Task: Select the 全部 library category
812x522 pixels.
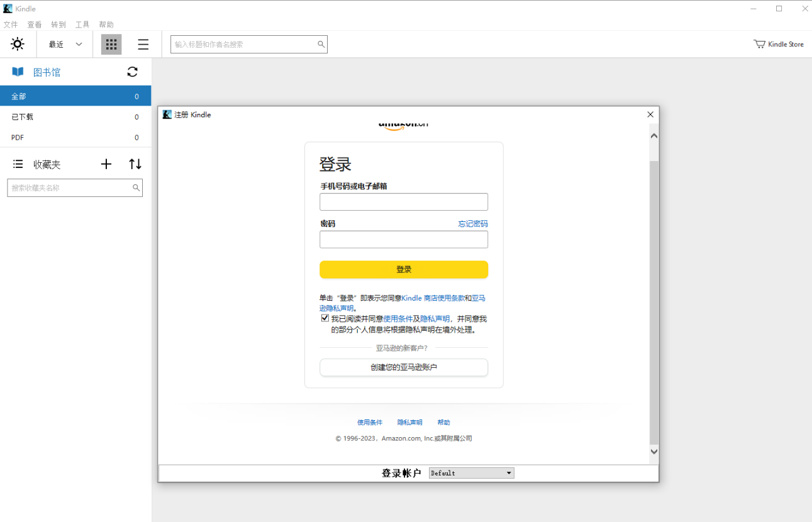Action: [75, 96]
